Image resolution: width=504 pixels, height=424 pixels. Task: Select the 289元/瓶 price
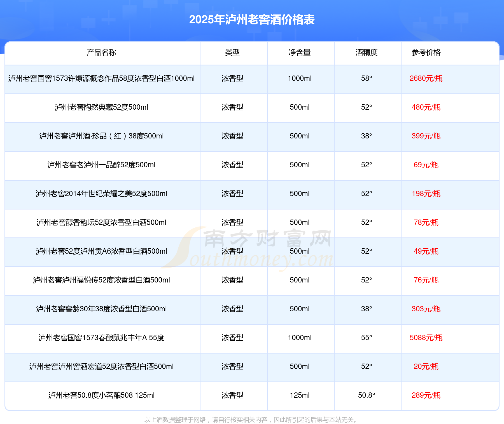click(x=426, y=395)
